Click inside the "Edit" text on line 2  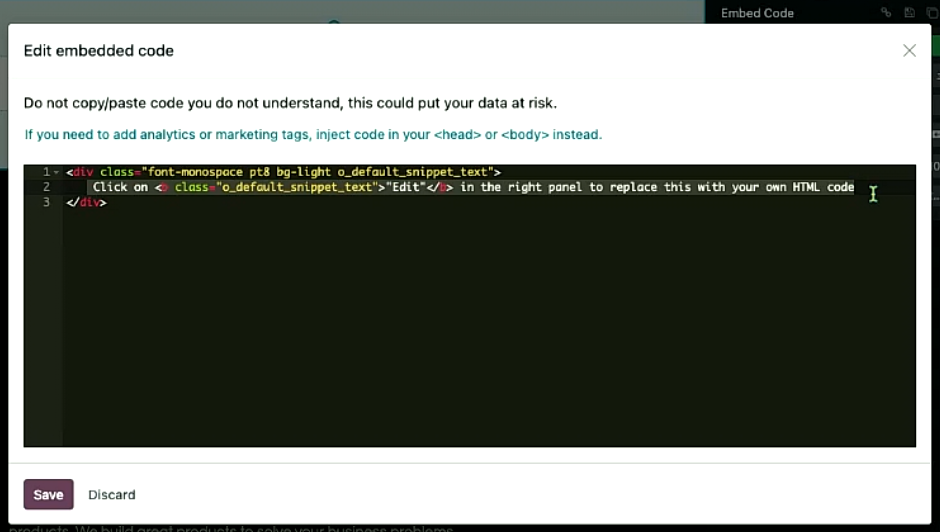pos(406,187)
